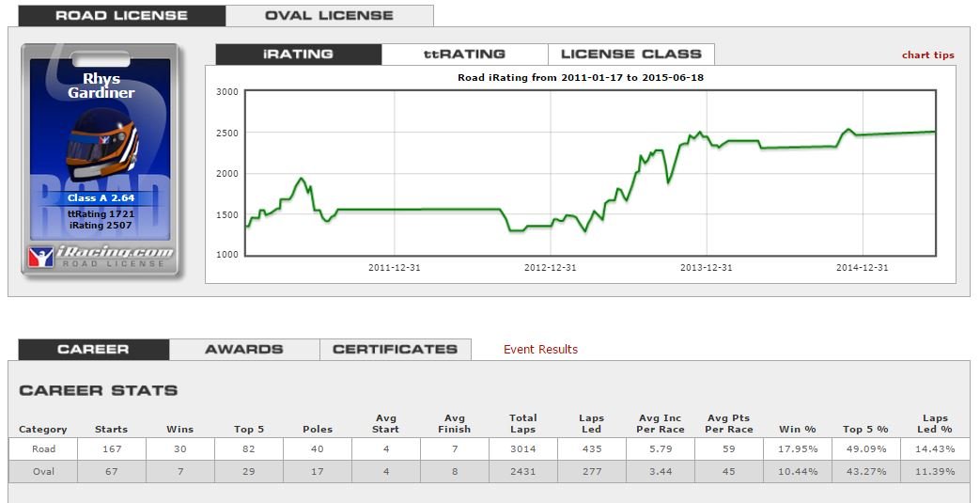
Task: Click Oval laps led value 277
Action: tap(591, 472)
